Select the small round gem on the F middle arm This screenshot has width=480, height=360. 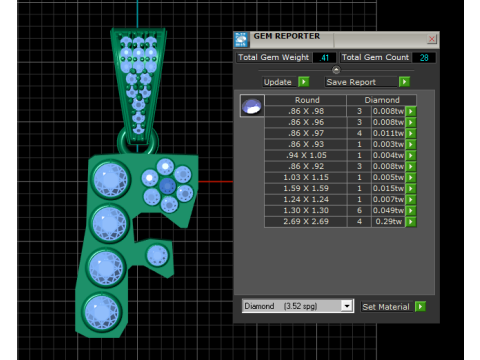coord(157,255)
